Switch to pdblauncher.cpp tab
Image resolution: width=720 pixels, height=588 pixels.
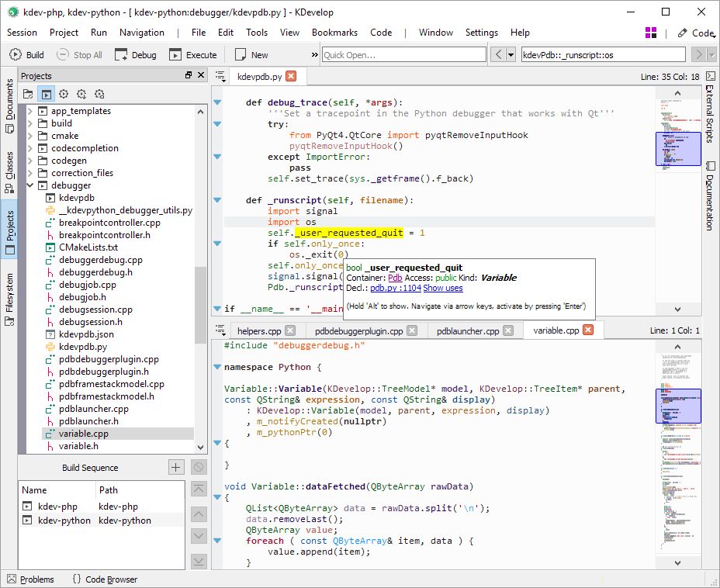467,330
